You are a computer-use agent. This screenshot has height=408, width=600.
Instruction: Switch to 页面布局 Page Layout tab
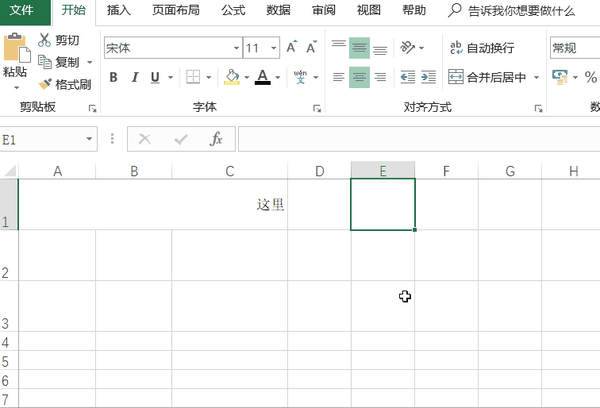tap(176, 10)
